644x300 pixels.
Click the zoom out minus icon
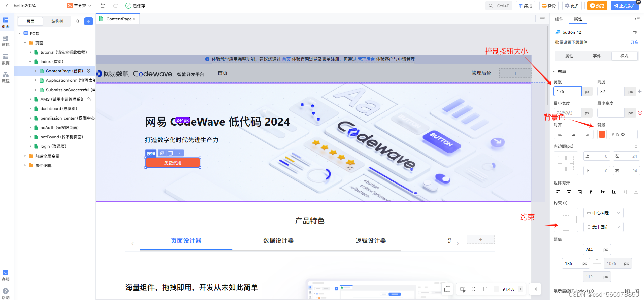click(496, 289)
